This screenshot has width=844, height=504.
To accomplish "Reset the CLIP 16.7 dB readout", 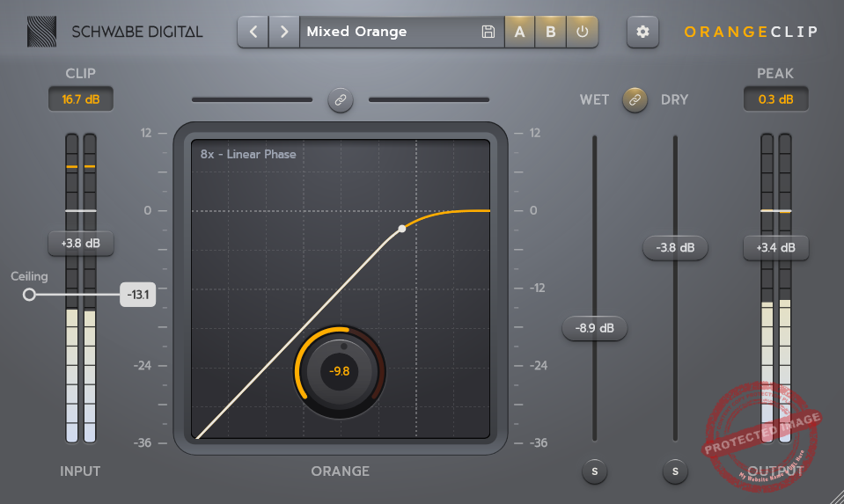I will point(81,99).
